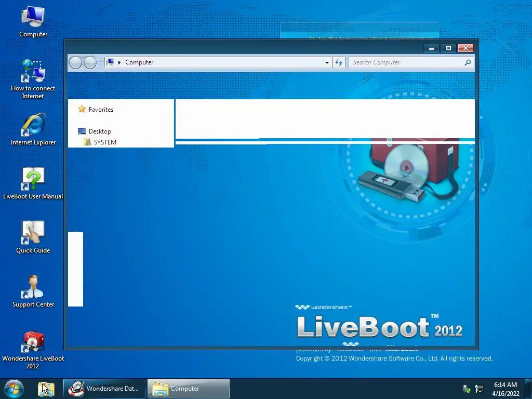Click computer icon in address bar
Viewport: 532px width, 399px height.
tap(110, 62)
